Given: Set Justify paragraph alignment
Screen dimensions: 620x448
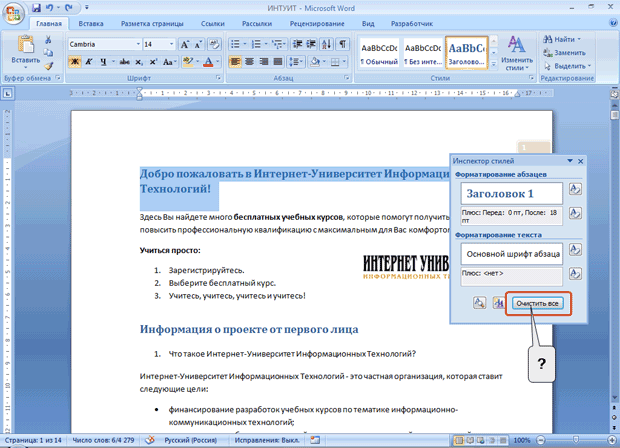Looking at the screenshot, I should click(x=278, y=62).
